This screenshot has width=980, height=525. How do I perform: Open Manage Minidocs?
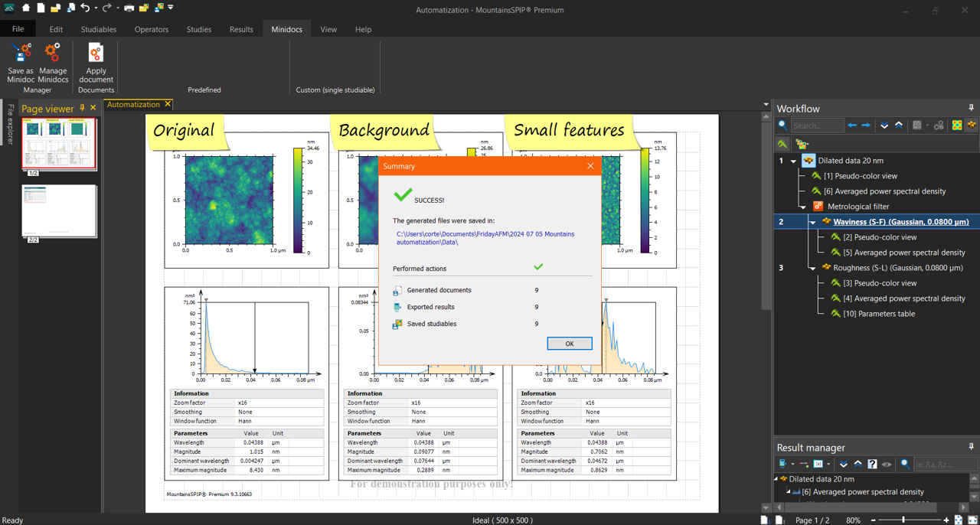click(x=53, y=63)
